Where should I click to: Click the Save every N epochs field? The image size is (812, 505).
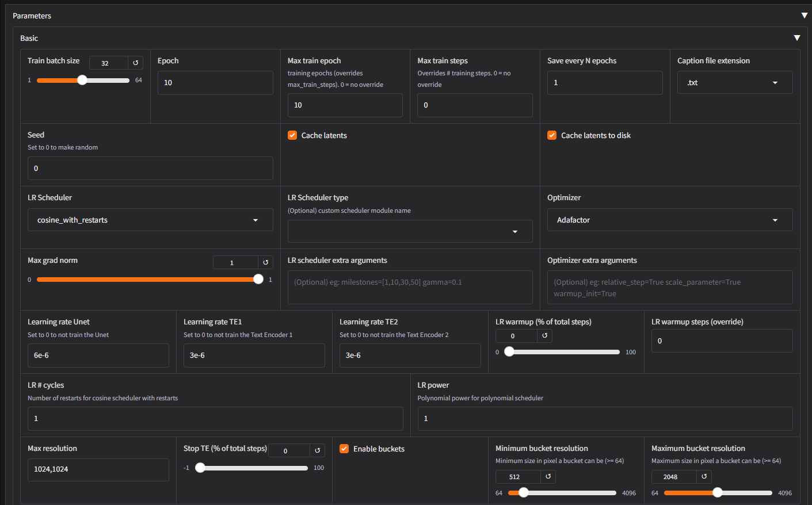coord(605,83)
